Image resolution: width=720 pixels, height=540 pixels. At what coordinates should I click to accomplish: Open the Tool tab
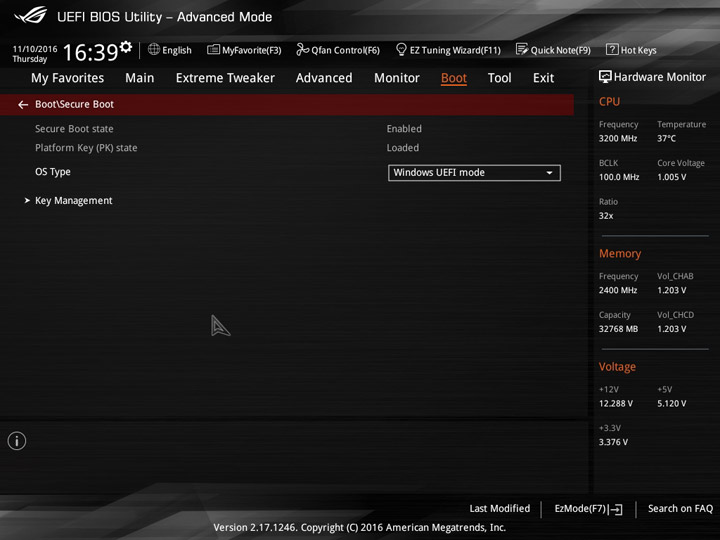pyautogui.click(x=499, y=78)
